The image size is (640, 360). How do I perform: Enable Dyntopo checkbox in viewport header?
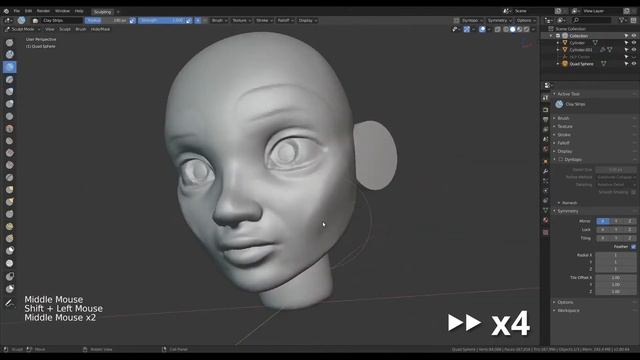coord(456,20)
